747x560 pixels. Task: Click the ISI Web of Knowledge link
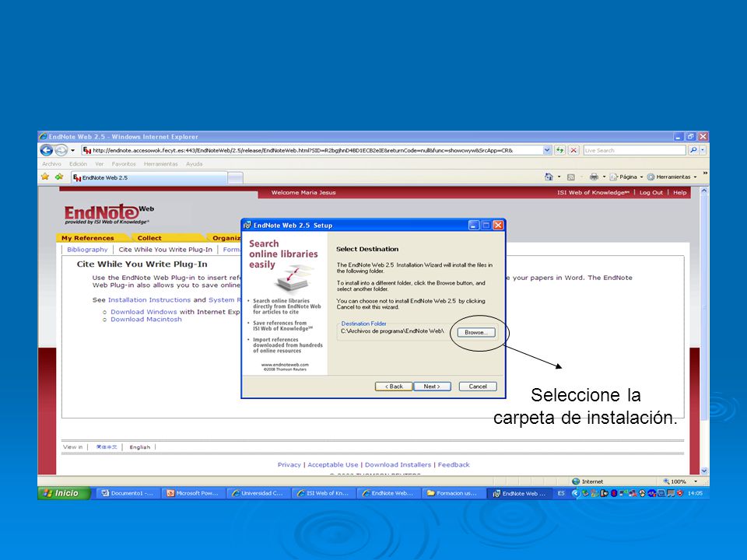[x=593, y=193]
